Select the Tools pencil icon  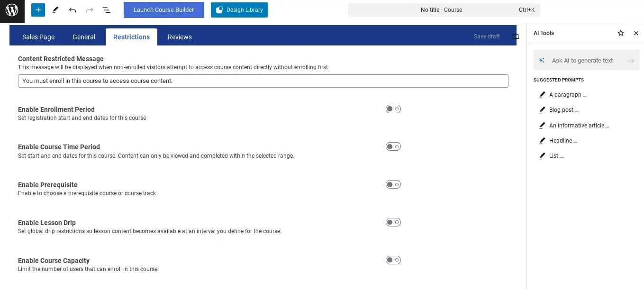55,10
